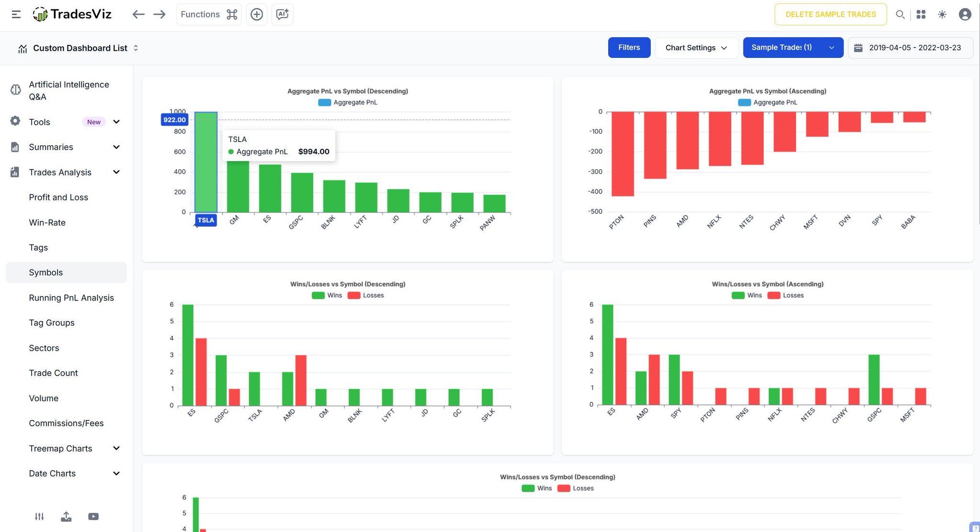Screen dimensions: 980x532
Task: Open the plus add-new icon
Action: pos(256,14)
